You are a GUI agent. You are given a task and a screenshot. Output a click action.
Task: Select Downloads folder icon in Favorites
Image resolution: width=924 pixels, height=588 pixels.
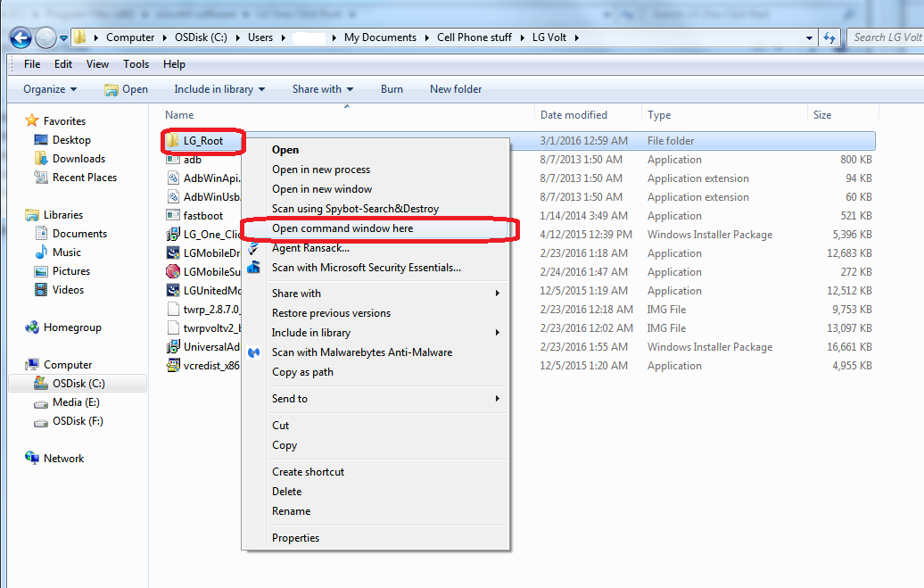pos(41,159)
